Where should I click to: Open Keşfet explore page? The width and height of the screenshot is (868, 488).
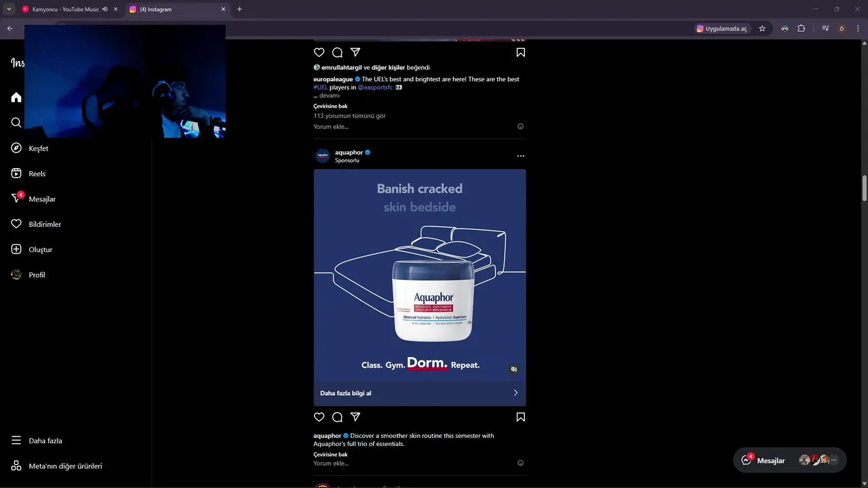click(x=30, y=148)
